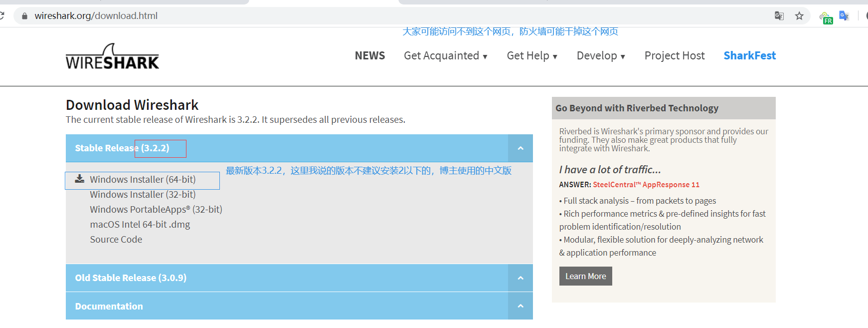Open the Google Translate extension icon

click(844, 16)
